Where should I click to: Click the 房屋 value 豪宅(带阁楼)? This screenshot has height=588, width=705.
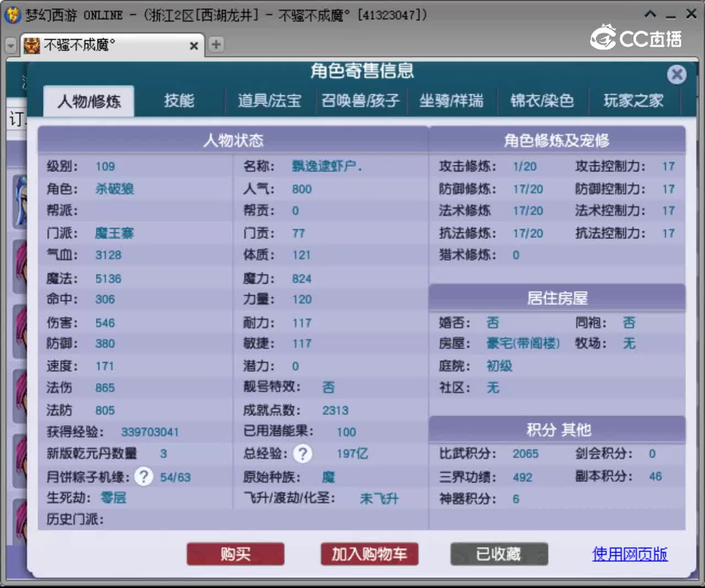click(x=523, y=344)
